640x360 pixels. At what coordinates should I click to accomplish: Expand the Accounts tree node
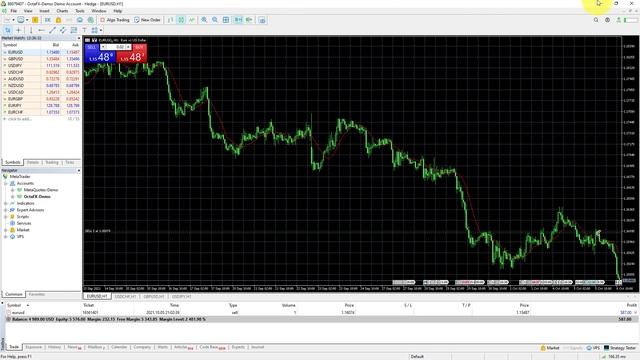click(x=6, y=183)
